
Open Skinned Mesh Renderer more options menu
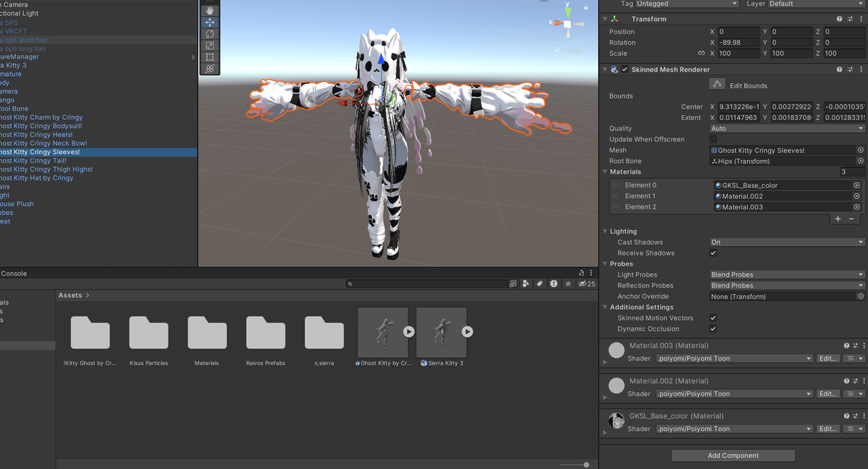point(861,69)
